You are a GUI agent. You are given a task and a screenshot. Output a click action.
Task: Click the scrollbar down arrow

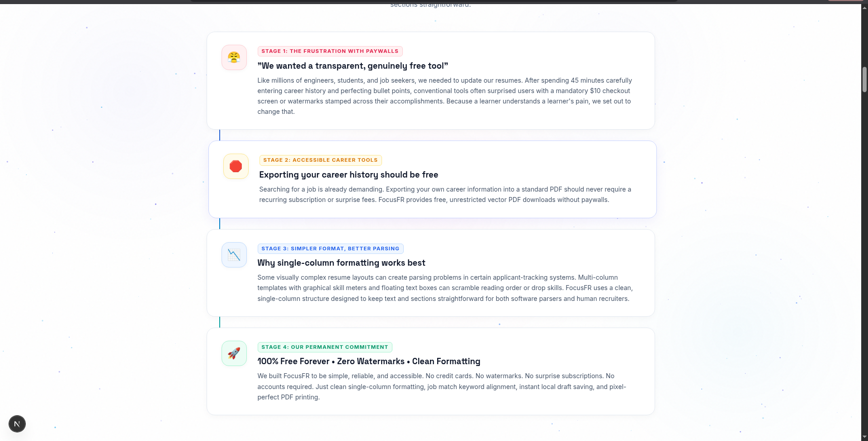[864, 437]
